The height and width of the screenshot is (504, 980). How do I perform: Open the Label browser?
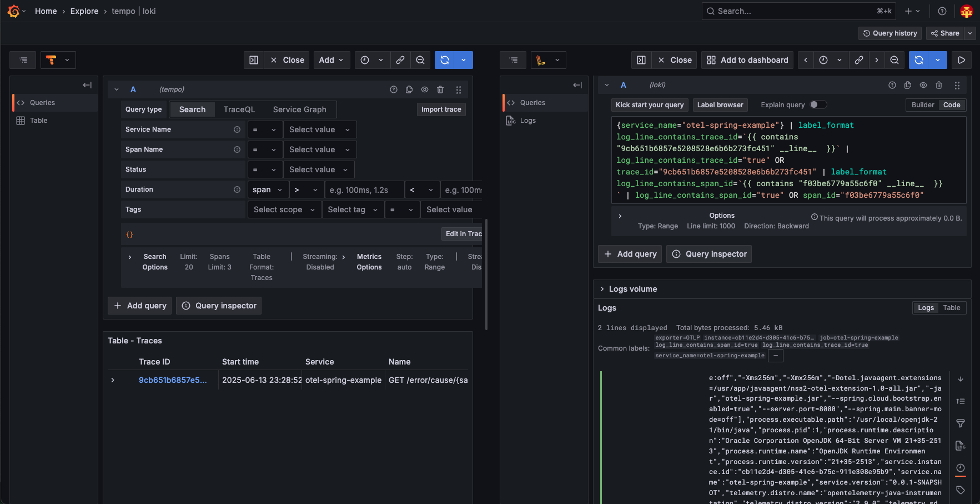(x=720, y=105)
